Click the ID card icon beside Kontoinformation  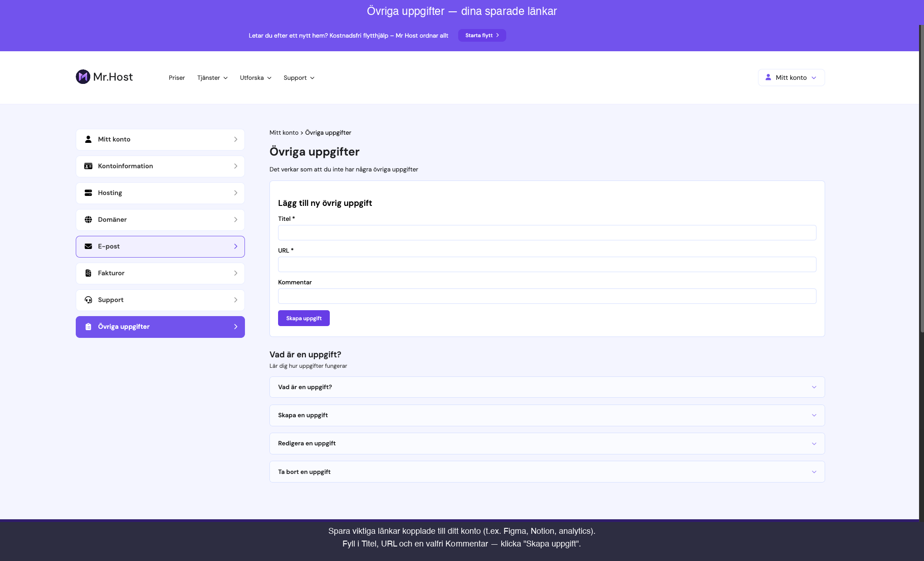pos(88,166)
